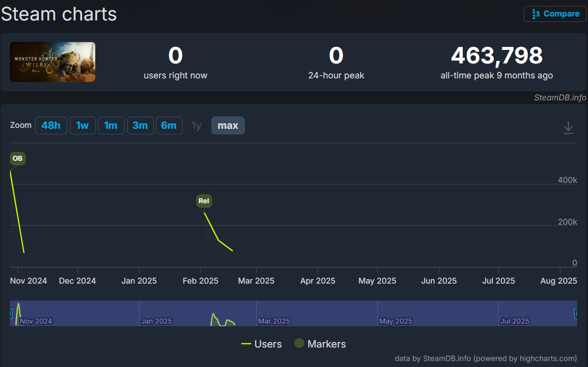Image resolution: width=588 pixels, height=367 pixels.
Task: Click the data by SteamDB.info credit text
Action: click(486, 359)
